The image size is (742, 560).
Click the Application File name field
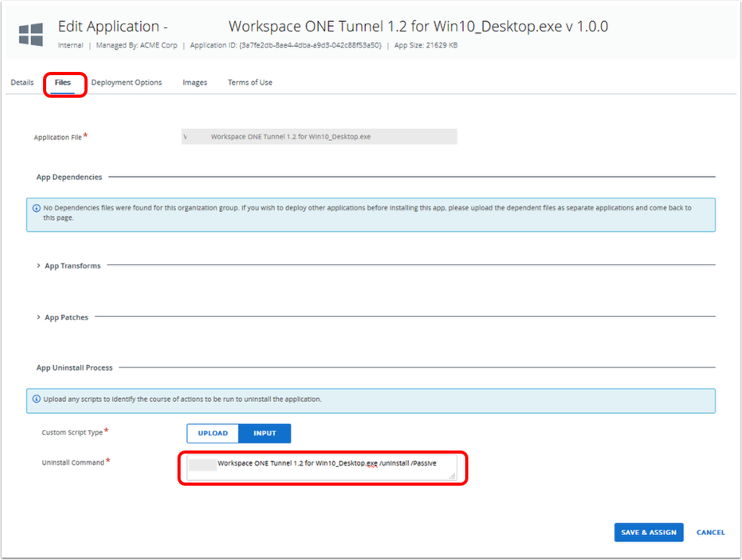pyautogui.click(x=319, y=136)
